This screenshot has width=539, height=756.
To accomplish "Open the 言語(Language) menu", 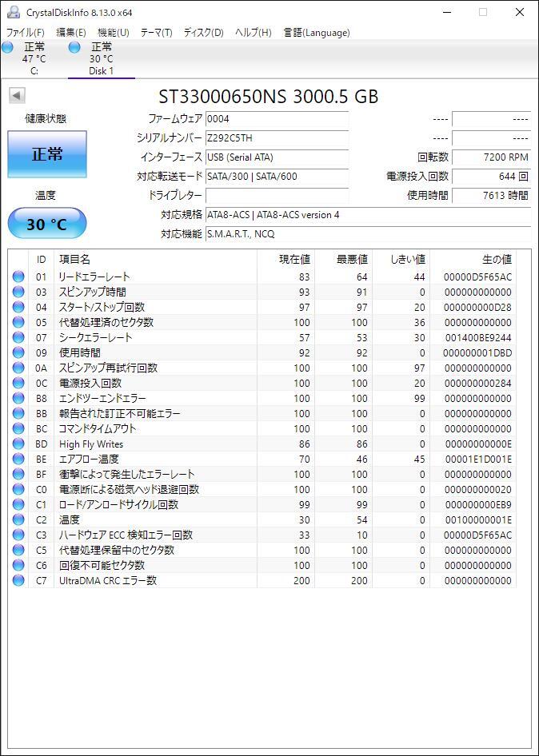I will coord(317,33).
